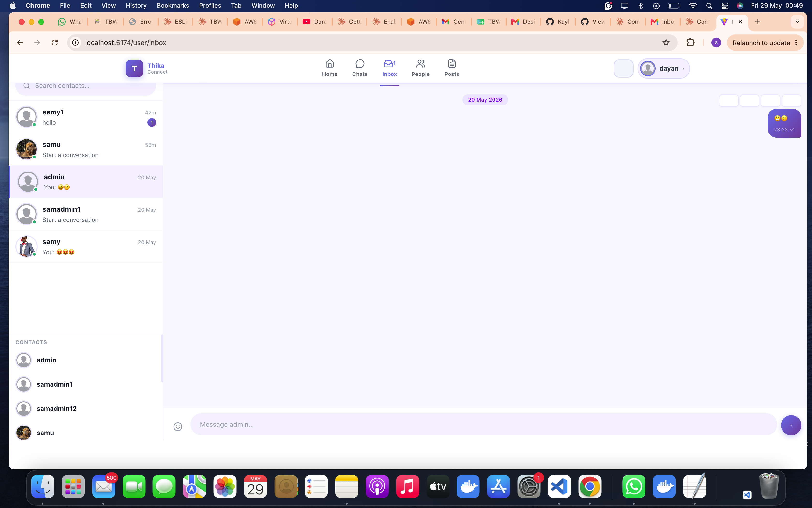This screenshot has height=508, width=812.
Task: Open the Home navigation item
Action: (x=329, y=68)
